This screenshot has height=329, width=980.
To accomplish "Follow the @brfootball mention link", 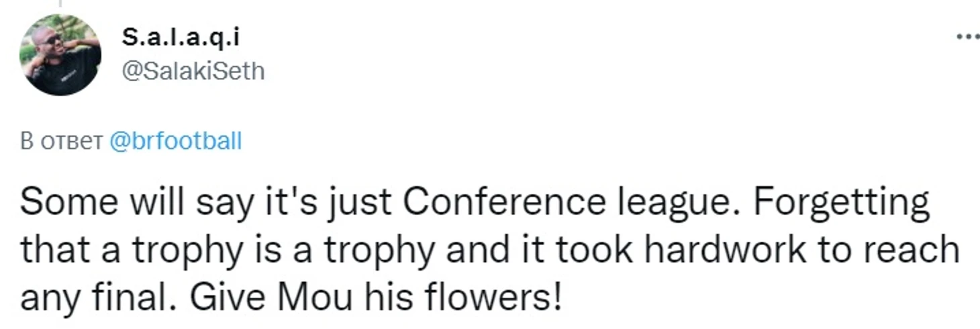I will tap(175, 142).
